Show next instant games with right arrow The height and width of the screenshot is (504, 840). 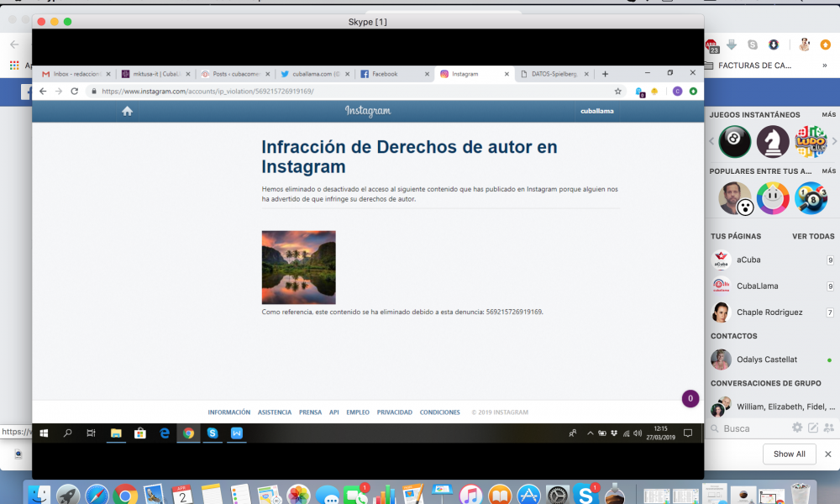click(x=833, y=141)
